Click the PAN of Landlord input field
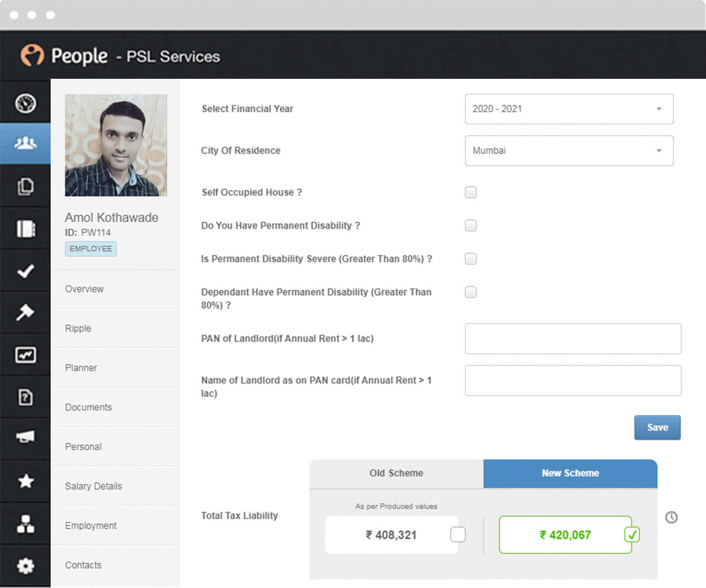Viewport: 706px width, 588px height. point(572,339)
